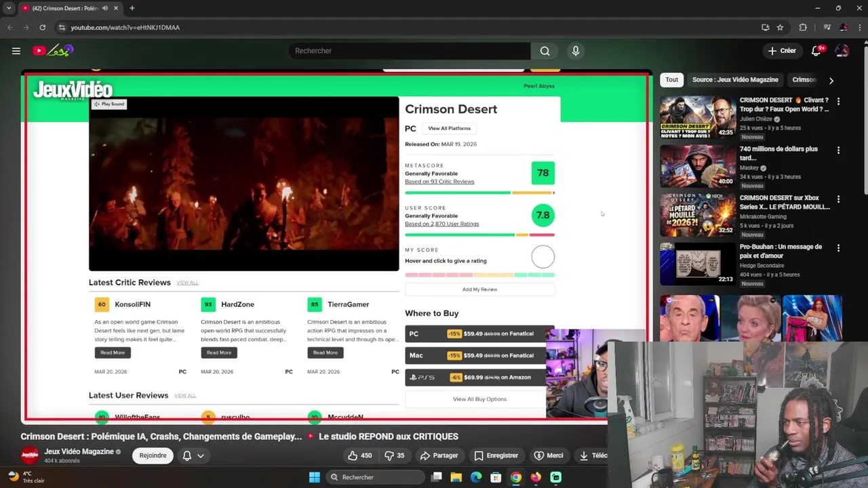This screenshot has height=488, width=868.
Task: Open options for Mrkrakotte Gaming video
Action: (x=839, y=199)
